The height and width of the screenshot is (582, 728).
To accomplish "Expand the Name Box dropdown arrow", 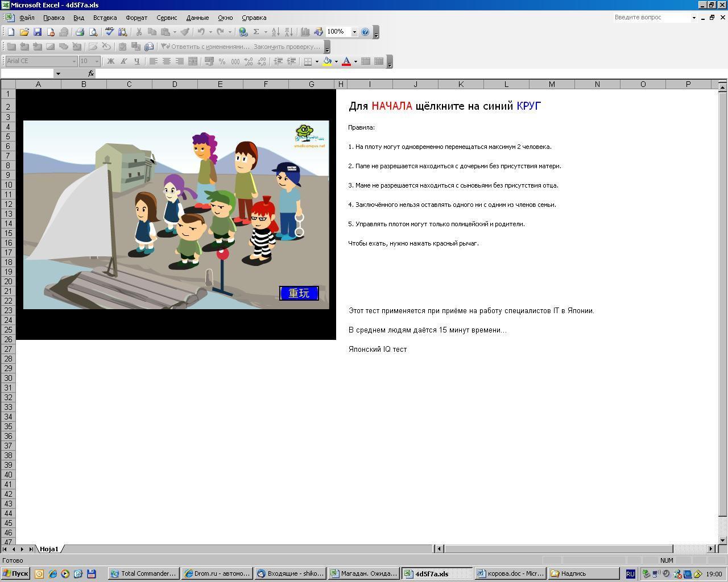I will pyautogui.click(x=57, y=73).
